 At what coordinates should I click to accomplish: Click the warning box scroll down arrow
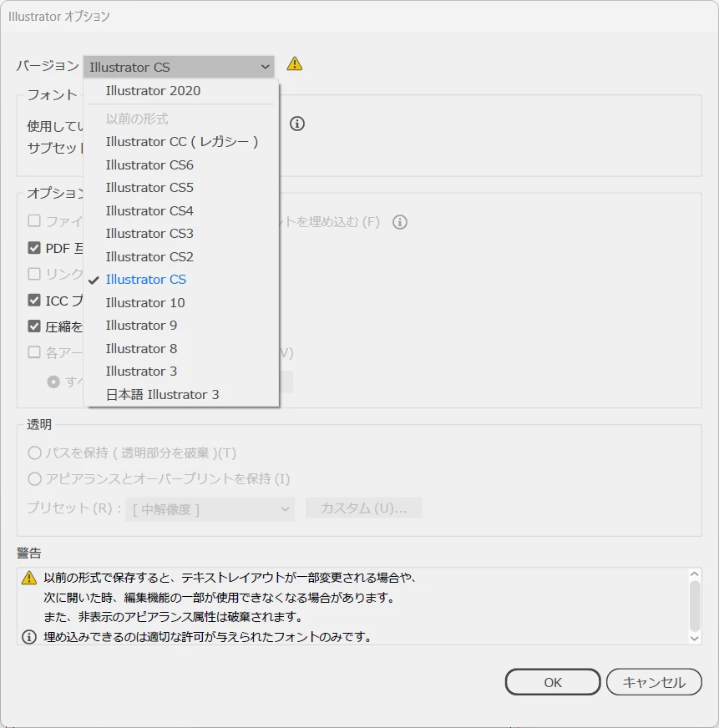click(695, 639)
